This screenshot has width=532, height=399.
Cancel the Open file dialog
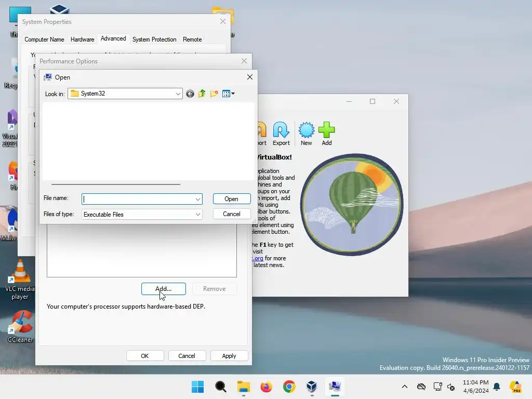pyautogui.click(x=232, y=214)
